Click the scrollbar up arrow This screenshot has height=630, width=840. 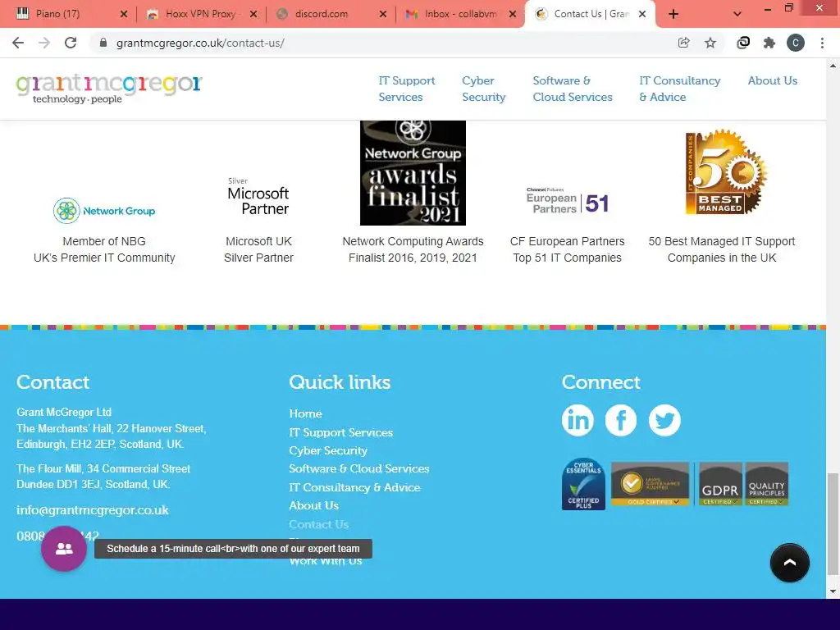(833, 66)
